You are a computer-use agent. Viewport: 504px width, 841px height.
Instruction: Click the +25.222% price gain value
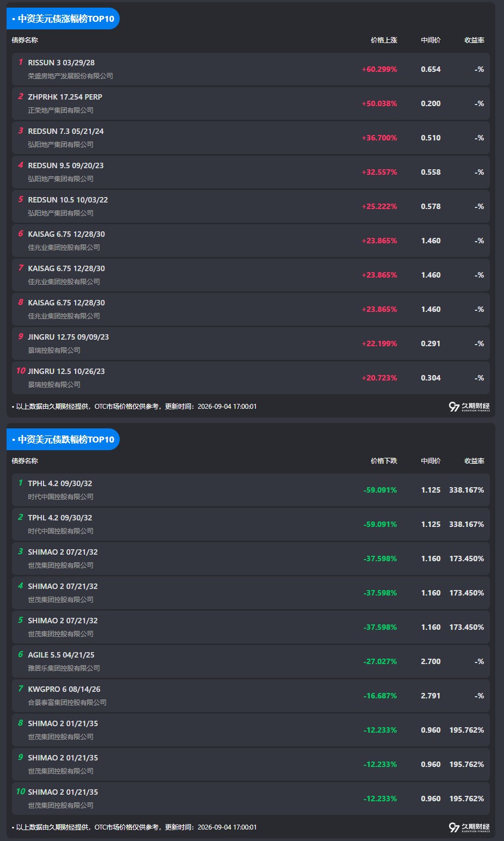click(379, 207)
